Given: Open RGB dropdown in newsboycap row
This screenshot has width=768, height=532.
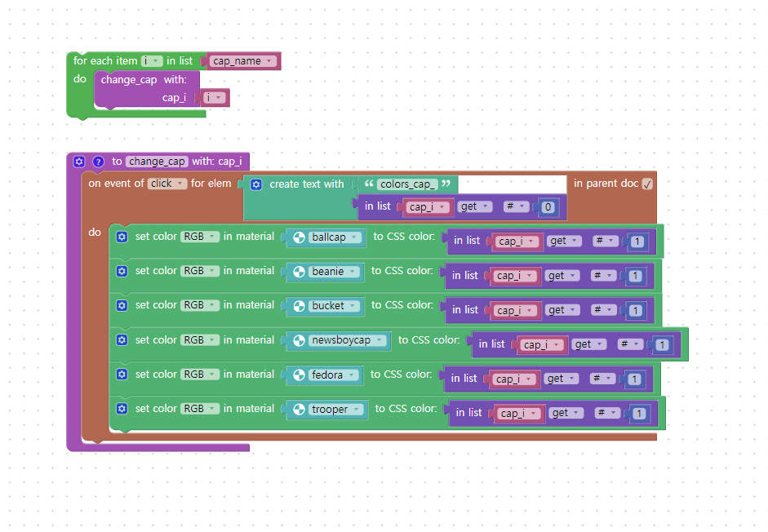Looking at the screenshot, I should tap(200, 340).
